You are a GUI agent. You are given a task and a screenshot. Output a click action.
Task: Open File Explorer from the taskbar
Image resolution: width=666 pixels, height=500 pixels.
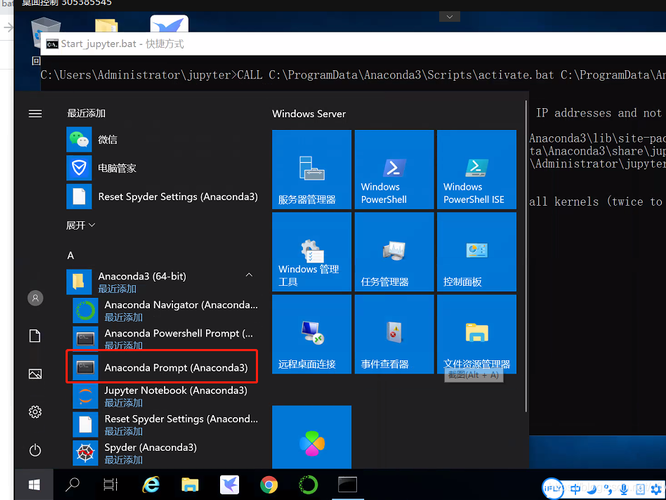point(190,485)
